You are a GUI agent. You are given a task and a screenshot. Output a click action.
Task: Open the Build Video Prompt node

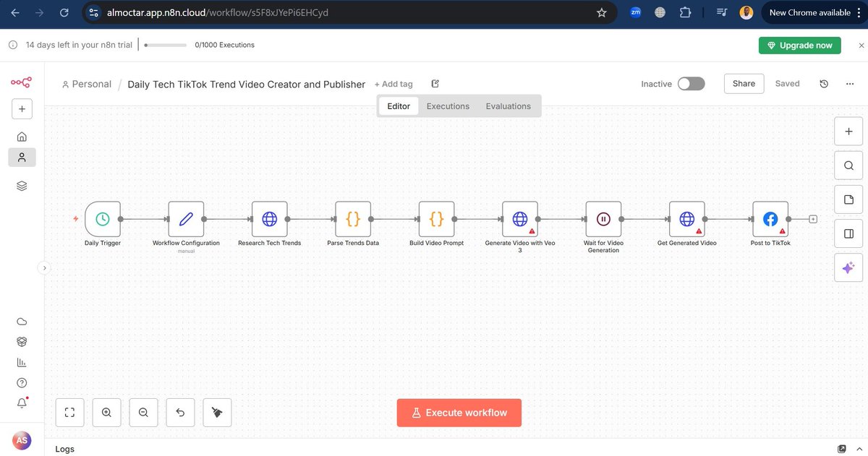pos(437,219)
